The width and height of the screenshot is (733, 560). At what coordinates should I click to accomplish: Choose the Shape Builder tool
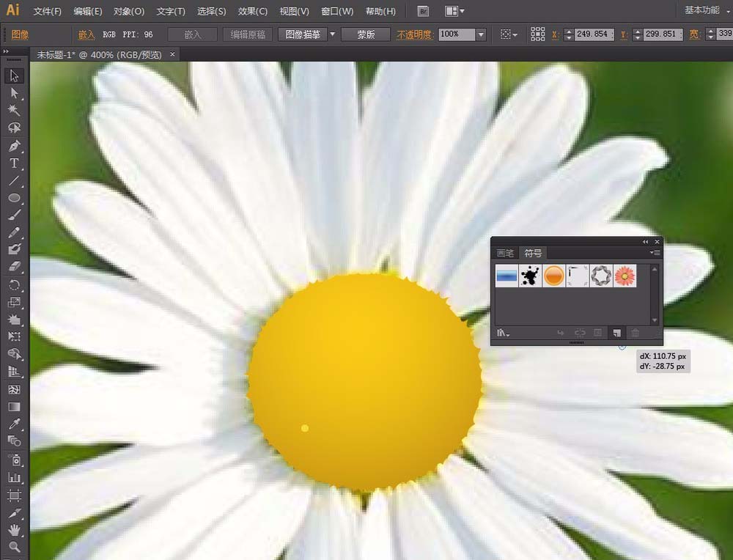[x=14, y=354]
